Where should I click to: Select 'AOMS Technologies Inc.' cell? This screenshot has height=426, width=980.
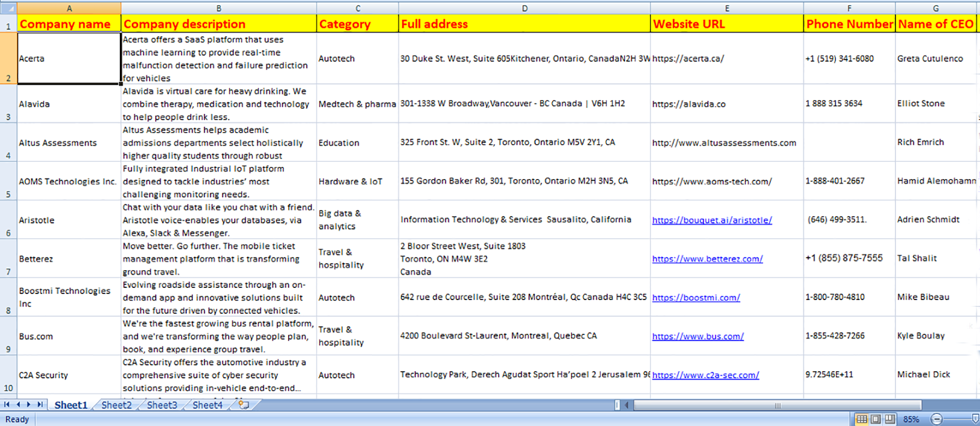(x=69, y=181)
